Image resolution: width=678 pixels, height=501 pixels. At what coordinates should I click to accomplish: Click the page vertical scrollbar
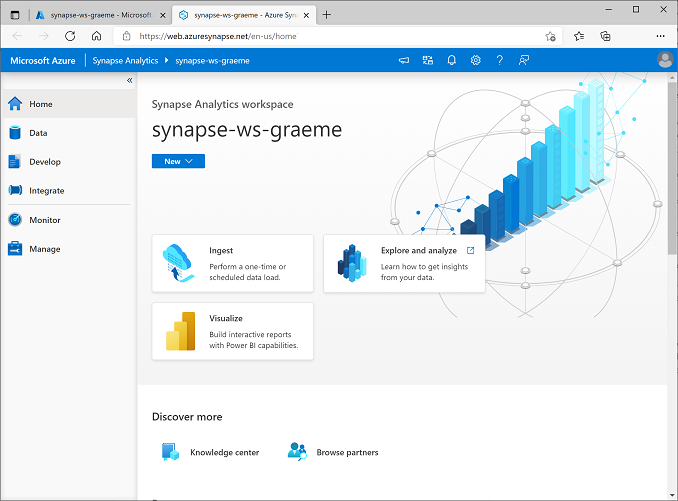(x=672, y=169)
